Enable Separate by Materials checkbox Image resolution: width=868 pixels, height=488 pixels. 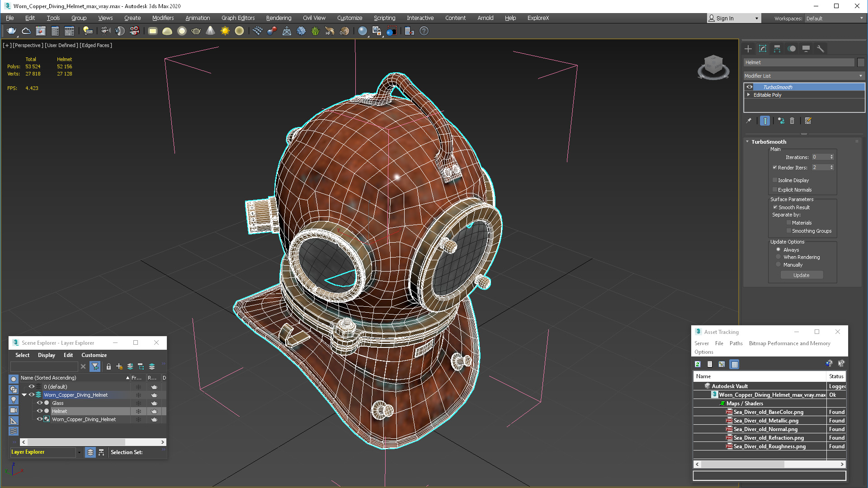pyautogui.click(x=789, y=222)
